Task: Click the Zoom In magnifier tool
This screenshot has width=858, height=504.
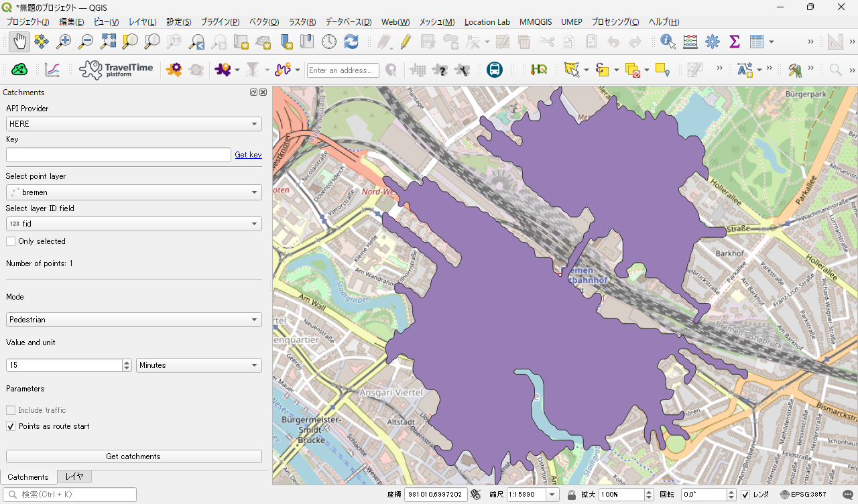Action: 64,42
